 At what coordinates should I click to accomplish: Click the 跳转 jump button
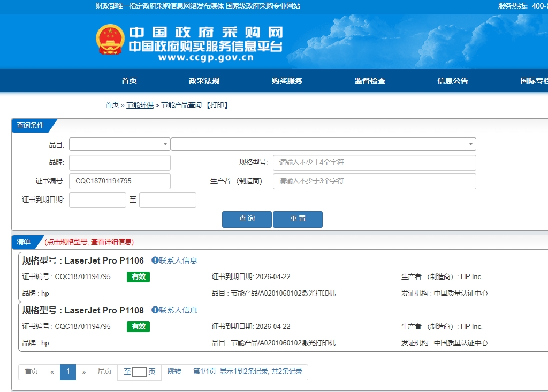(174, 371)
